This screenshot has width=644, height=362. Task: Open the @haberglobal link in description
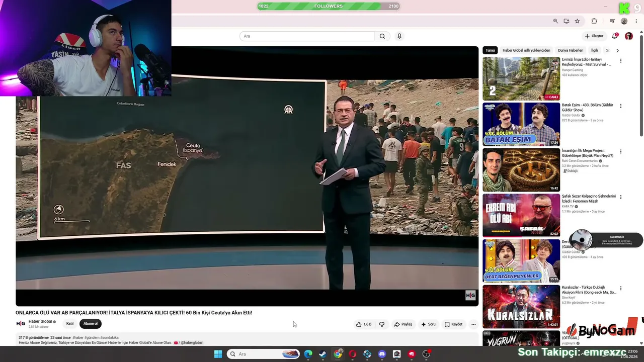[191, 343]
